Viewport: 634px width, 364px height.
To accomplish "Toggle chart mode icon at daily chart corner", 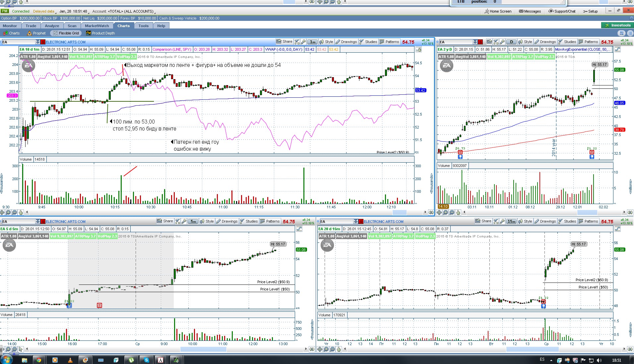I will 617,49.
